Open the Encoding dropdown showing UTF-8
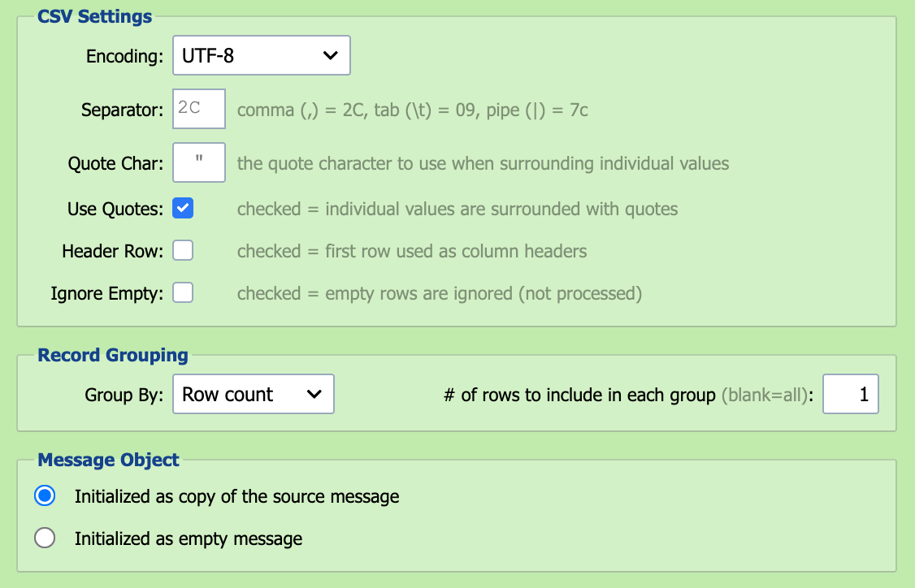The width and height of the screenshot is (915, 588). [262, 55]
